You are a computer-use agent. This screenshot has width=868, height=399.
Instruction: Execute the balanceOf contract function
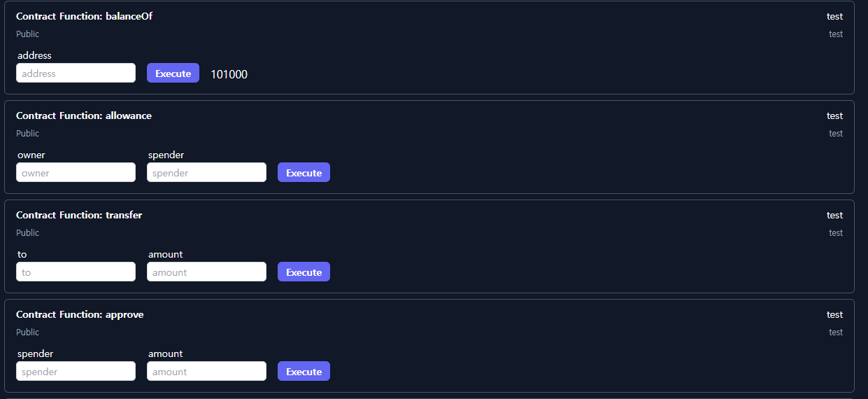pos(173,73)
